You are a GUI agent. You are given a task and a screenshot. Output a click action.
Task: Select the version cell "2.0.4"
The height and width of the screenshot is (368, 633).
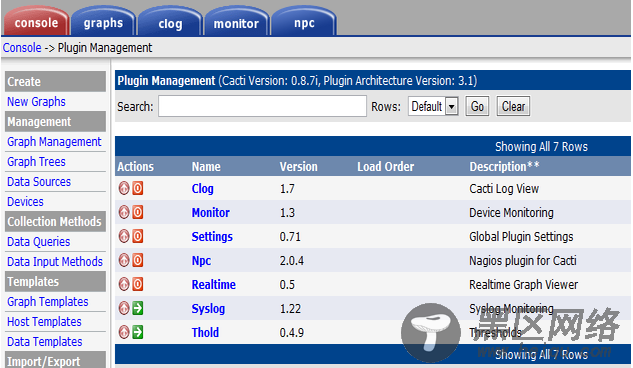[x=291, y=261]
